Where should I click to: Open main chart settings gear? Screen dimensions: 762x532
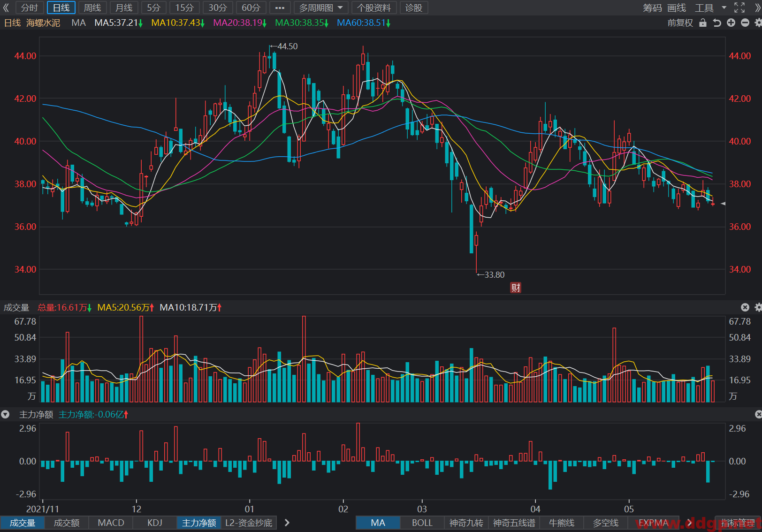758,23
